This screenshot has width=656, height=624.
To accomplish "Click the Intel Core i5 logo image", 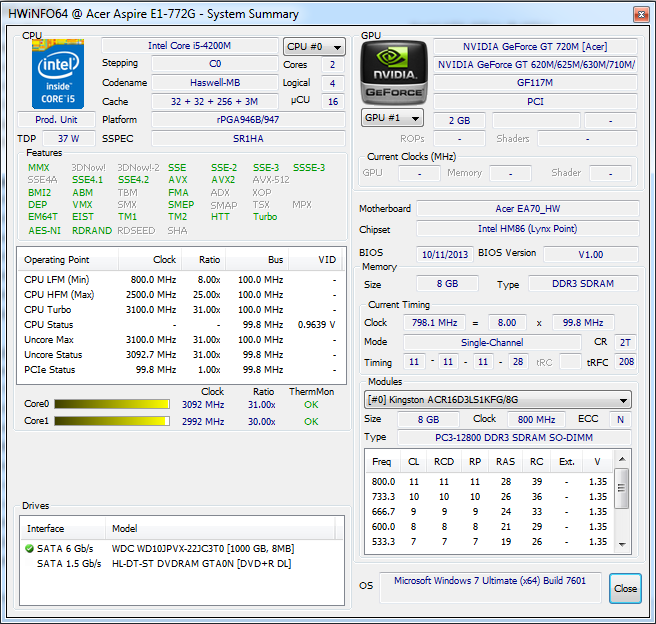I will pyautogui.click(x=58, y=74).
